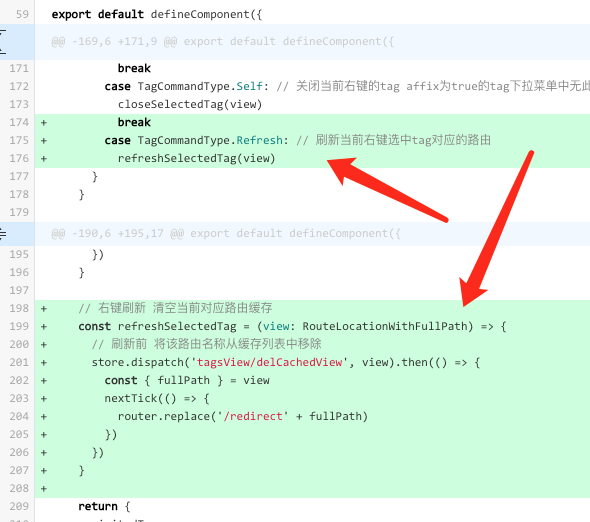The width and height of the screenshot is (590, 522).
Task: Click RouteLocationWithFullPath type on line 199
Action: (384, 326)
